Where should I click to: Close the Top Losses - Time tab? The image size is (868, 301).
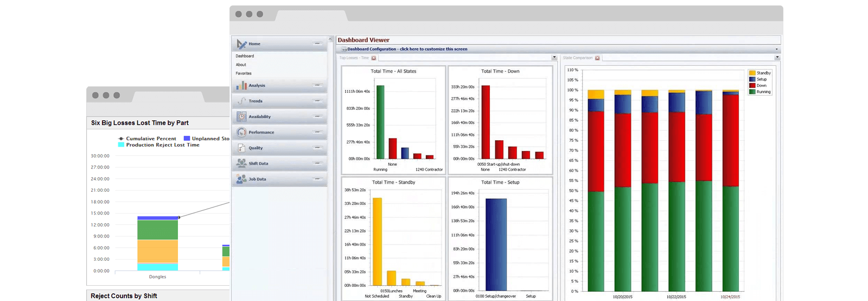(374, 58)
